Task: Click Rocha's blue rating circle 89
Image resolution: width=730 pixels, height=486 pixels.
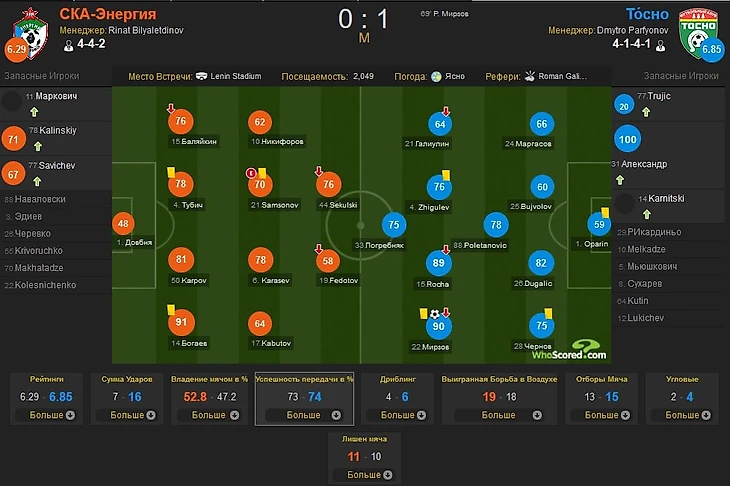Action: pos(438,263)
